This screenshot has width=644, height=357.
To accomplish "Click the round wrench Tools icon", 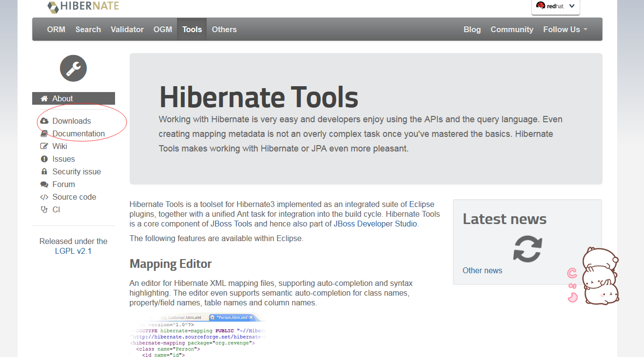I will coord(74,68).
